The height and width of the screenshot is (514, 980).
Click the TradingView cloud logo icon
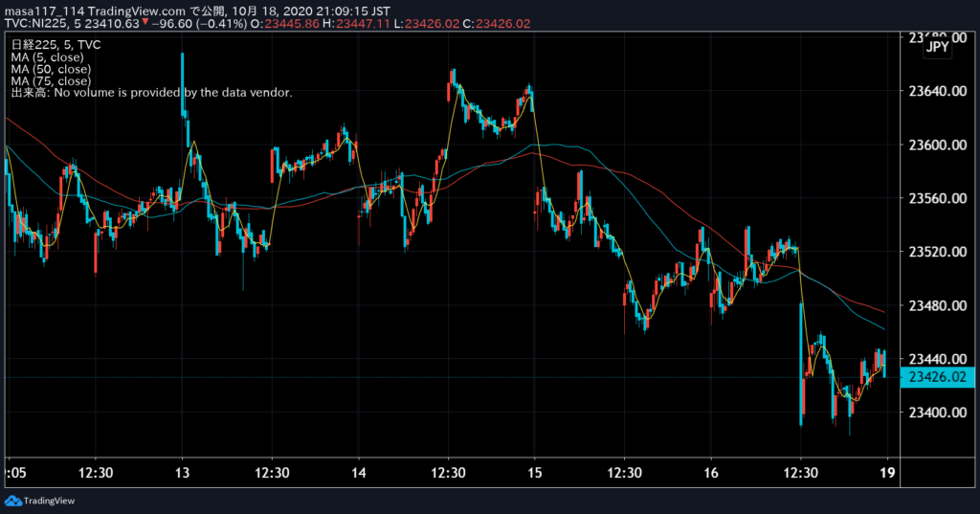tap(13, 501)
